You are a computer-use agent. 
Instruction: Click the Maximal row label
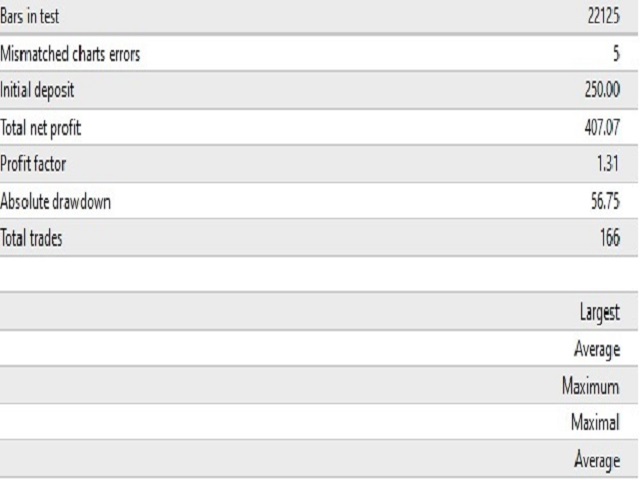point(596,422)
